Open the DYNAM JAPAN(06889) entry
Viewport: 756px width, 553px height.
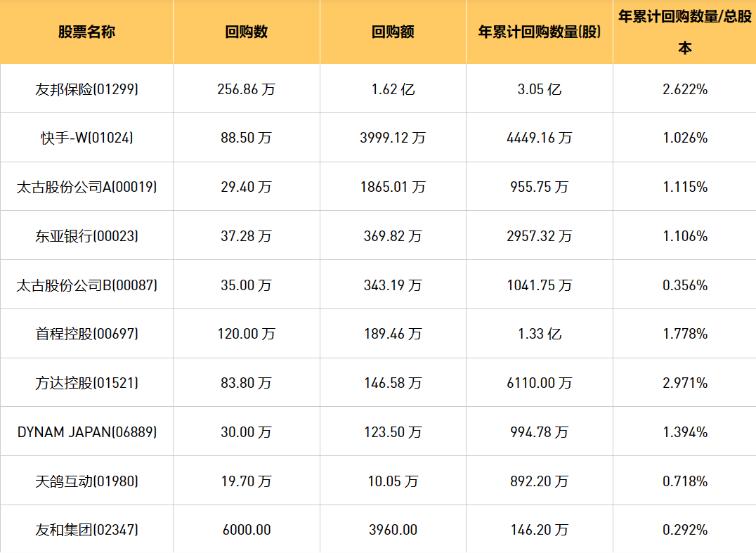[86, 431]
